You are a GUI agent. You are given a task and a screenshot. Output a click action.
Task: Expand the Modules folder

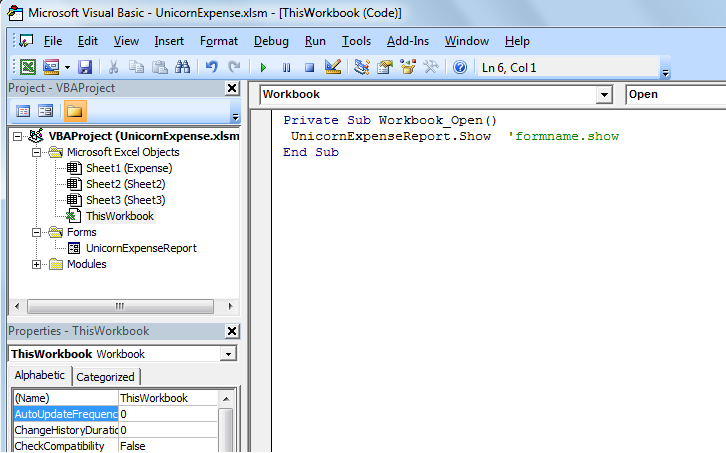tap(36, 264)
